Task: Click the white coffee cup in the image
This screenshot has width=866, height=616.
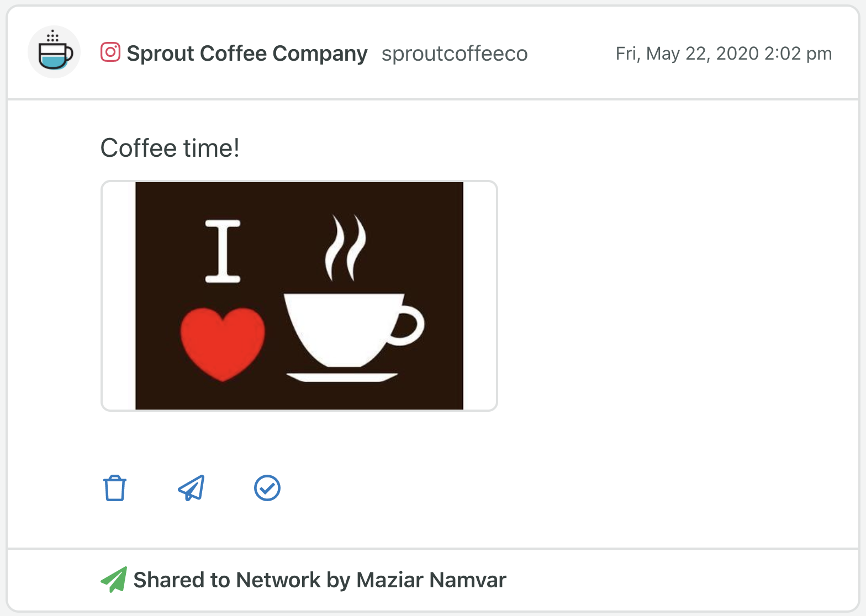Action: pyautogui.click(x=353, y=330)
